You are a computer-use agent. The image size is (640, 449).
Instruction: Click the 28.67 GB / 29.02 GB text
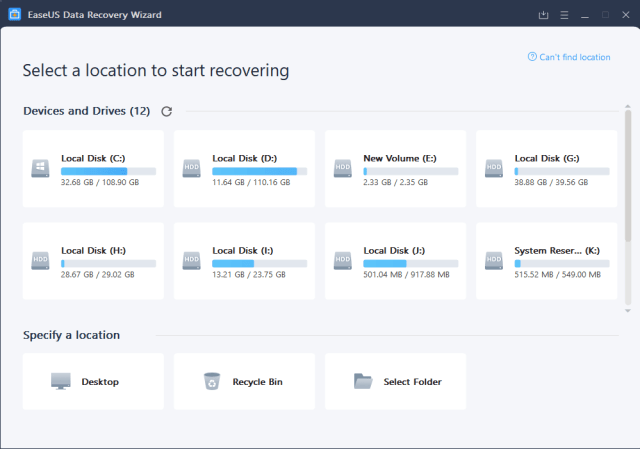[x=98, y=275]
